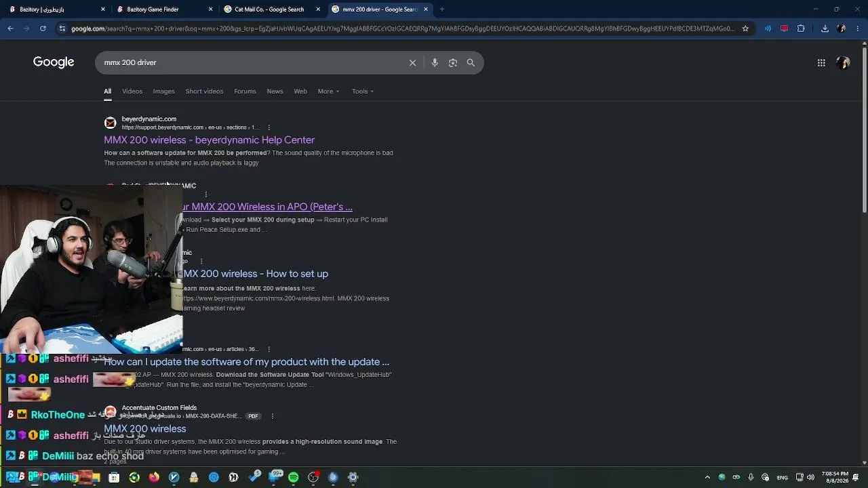Submit search with the magnifier icon
This screenshot has width=868, height=488.
point(471,62)
